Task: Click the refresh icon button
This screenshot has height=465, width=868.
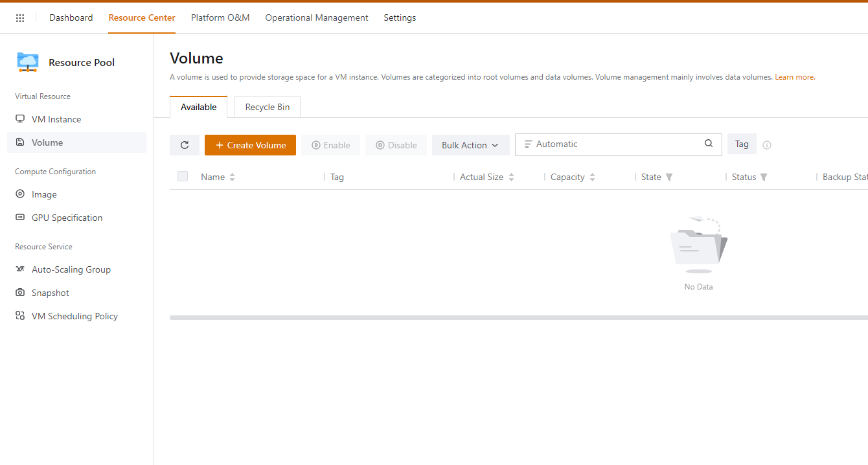Action: (x=185, y=145)
